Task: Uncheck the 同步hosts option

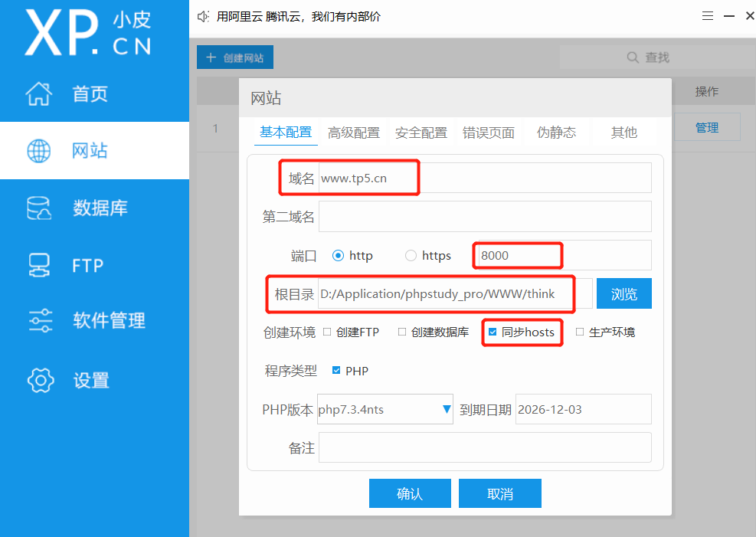Action: pyautogui.click(x=491, y=332)
